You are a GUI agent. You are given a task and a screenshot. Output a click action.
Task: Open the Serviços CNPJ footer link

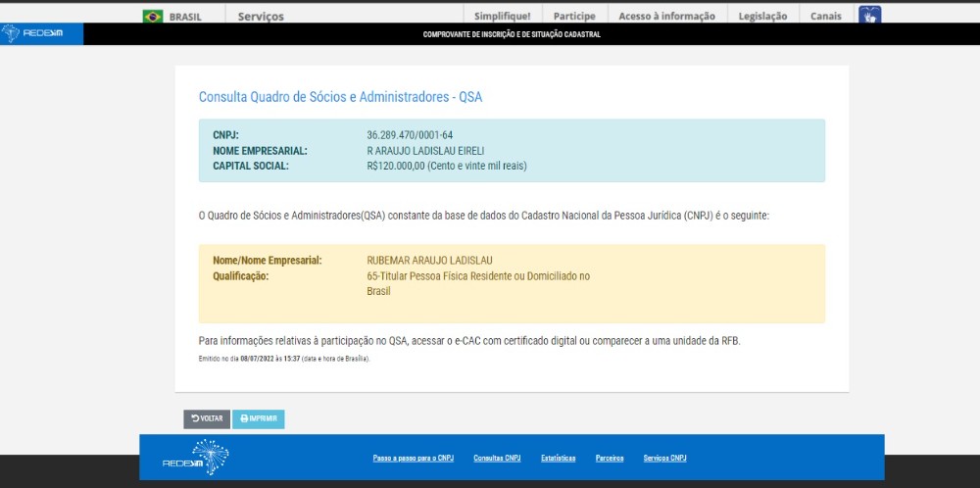(664, 458)
